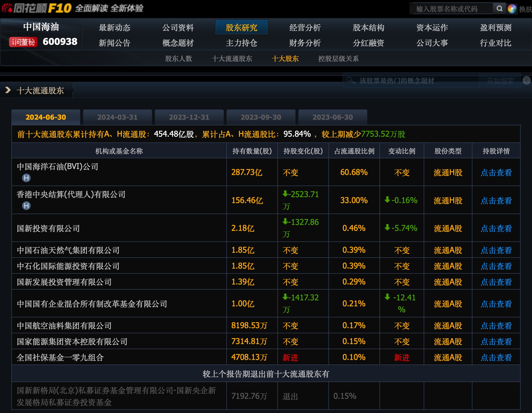Screen dimensions: 532x413
Task: Open the 财务分析 menu
Action: pos(305,43)
